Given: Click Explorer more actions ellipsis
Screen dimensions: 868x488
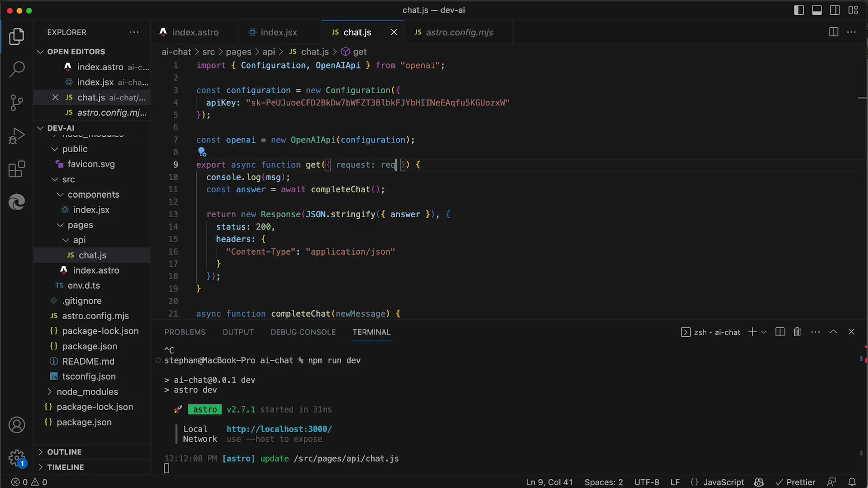Looking at the screenshot, I should click(x=134, y=32).
